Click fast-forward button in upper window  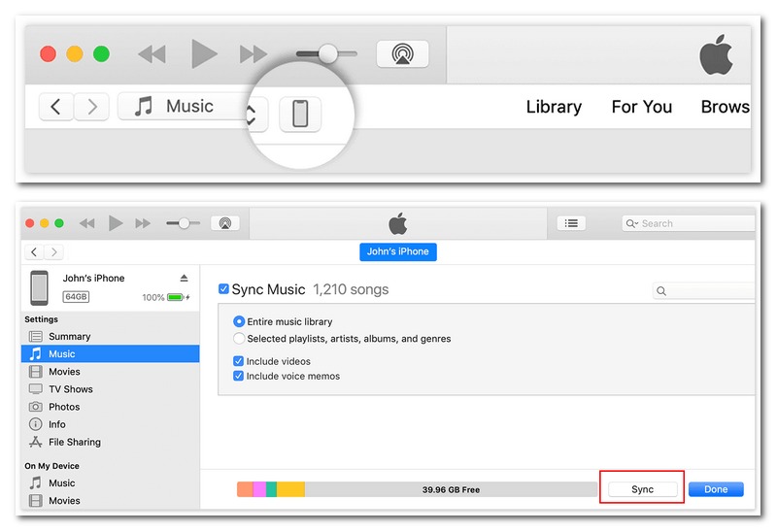253,53
